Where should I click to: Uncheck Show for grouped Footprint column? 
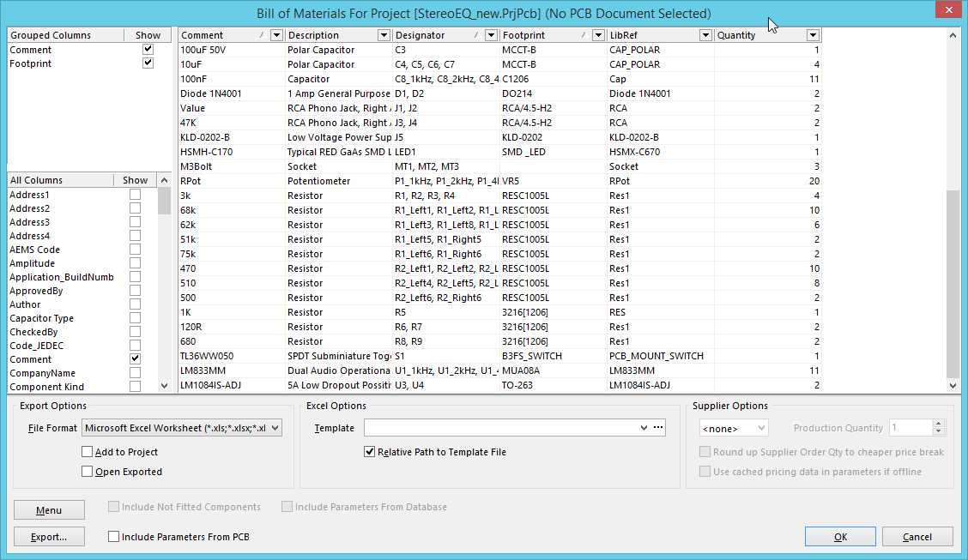coord(148,63)
